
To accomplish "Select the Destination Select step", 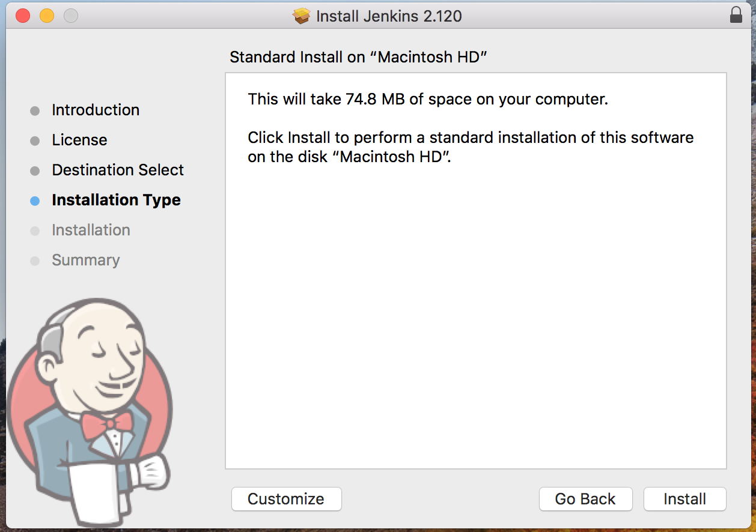I will [118, 170].
